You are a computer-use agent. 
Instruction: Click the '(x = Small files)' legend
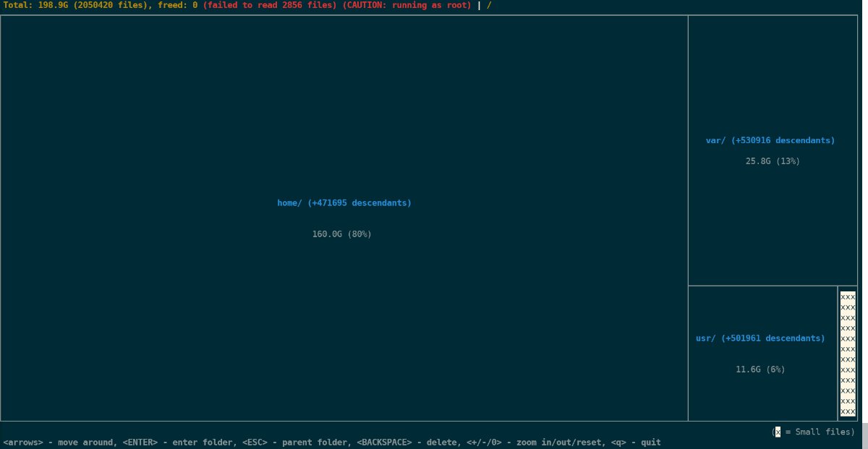tap(813, 432)
